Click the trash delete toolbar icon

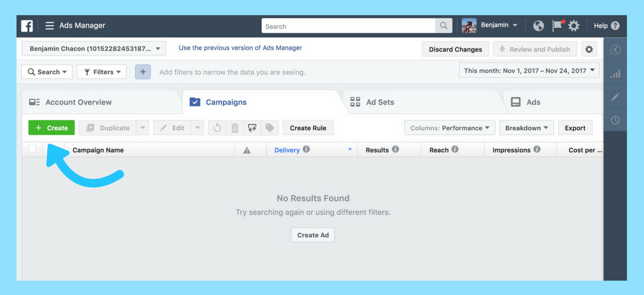coord(235,128)
